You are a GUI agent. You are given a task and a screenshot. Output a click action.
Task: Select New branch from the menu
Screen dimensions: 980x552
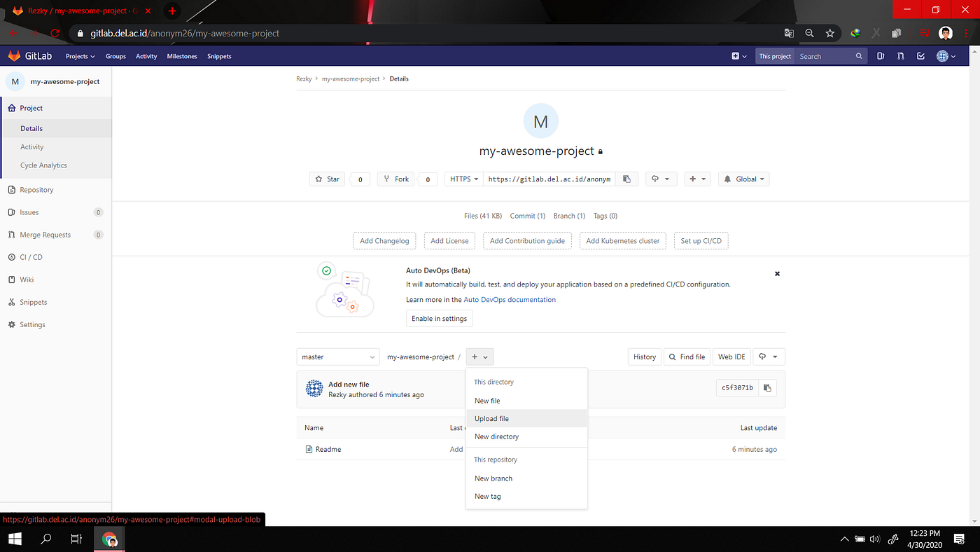click(x=526, y=478)
